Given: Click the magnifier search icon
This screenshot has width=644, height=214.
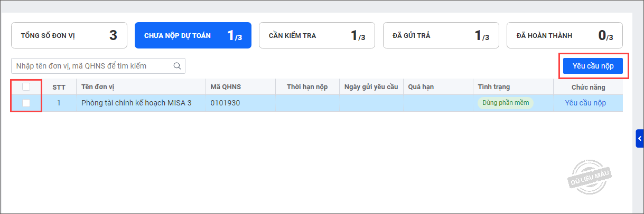Looking at the screenshot, I should [x=178, y=66].
